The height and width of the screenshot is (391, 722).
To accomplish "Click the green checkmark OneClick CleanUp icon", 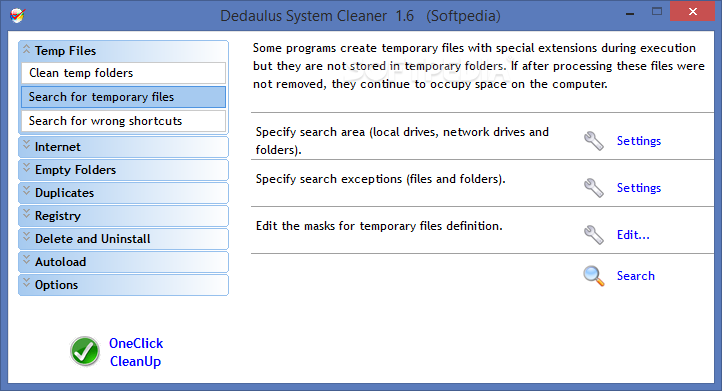I will point(85,351).
